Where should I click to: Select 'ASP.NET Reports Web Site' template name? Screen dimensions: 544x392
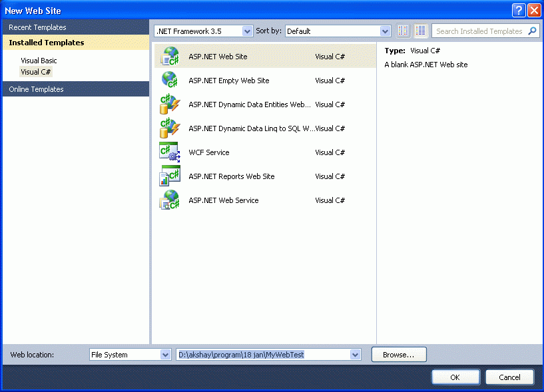coord(232,176)
